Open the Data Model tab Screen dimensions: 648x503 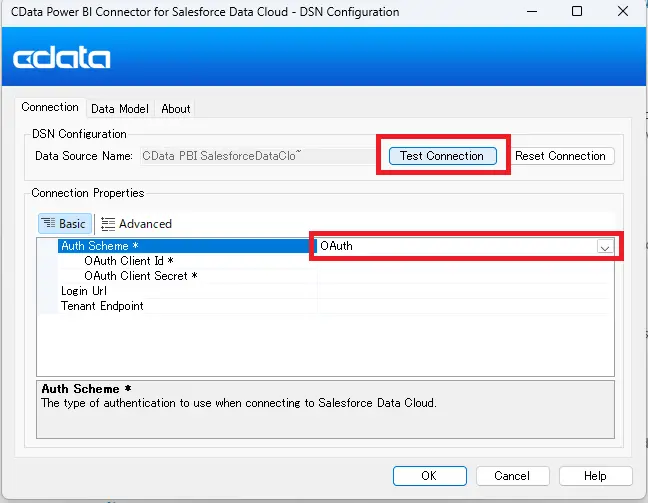pyautogui.click(x=119, y=109)
